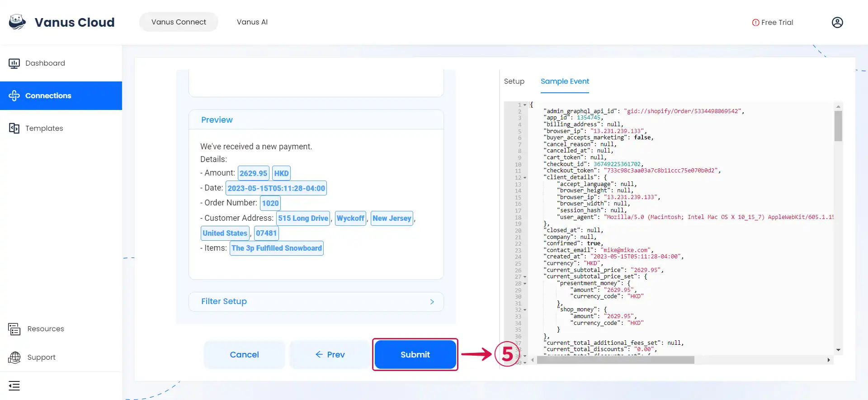
Task: Click the 515 Long Drive address tag
Action: [x=303, y=218]
